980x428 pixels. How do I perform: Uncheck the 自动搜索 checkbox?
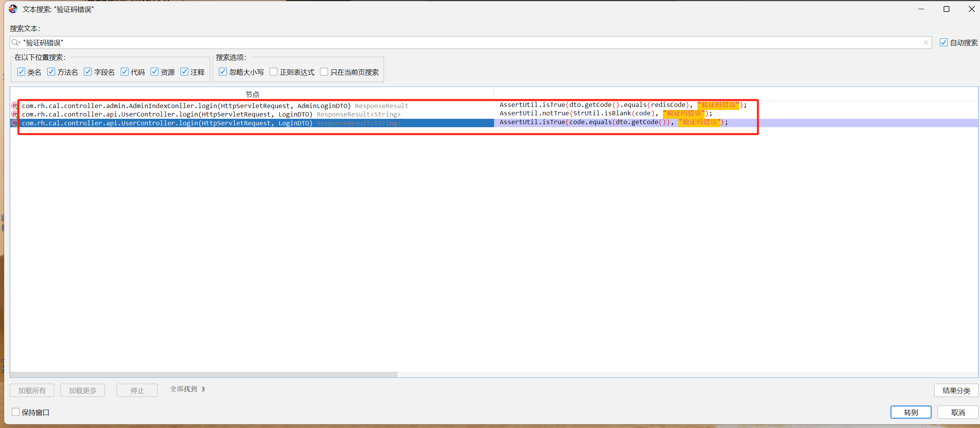tap(944, 43)
